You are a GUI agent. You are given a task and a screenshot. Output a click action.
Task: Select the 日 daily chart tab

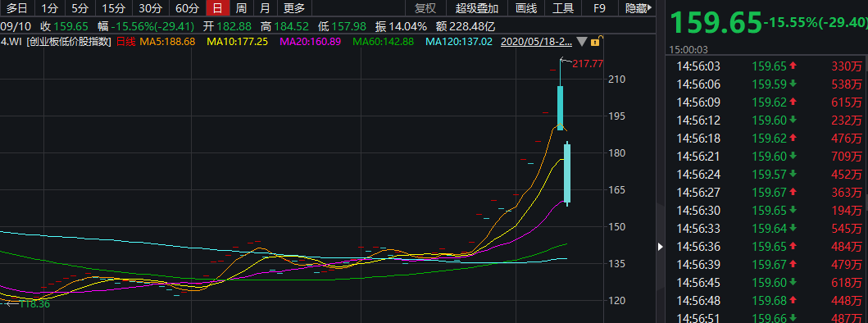[x=217, y=8]
